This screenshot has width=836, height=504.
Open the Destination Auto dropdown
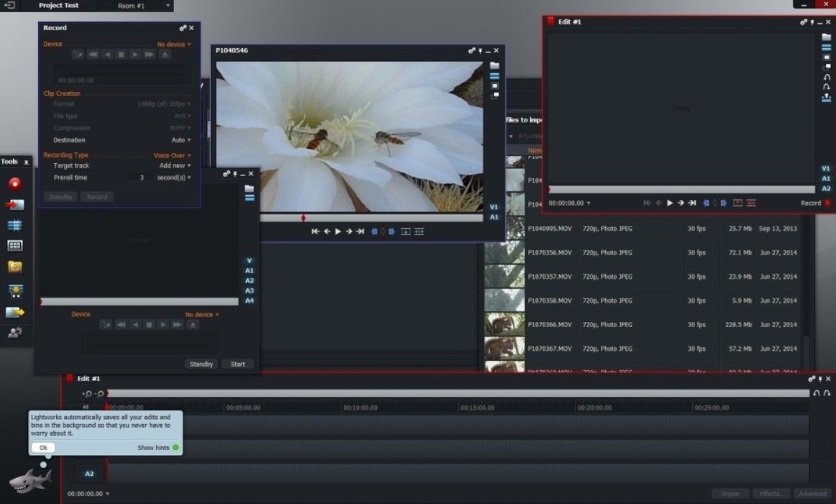point(181,140)
